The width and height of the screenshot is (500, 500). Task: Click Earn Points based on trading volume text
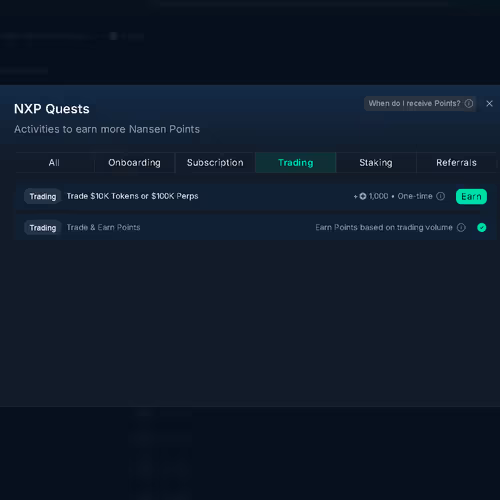384,228
